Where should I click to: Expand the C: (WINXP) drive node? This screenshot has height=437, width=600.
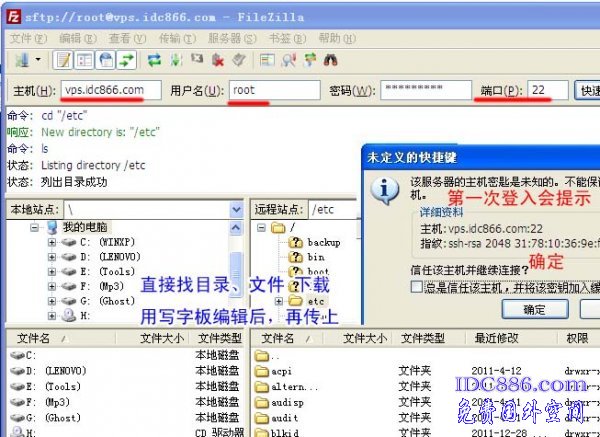click(51, 243)
